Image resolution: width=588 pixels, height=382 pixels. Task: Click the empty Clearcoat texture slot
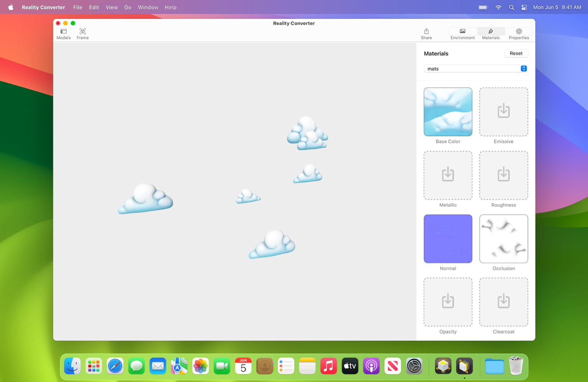[x=504, y=302]
